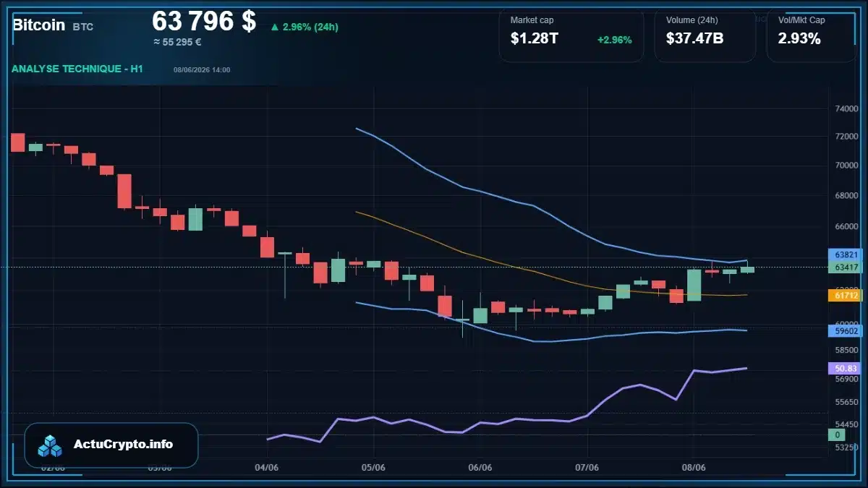Screen dimensions: 868x488
Task: Click the 68000 price axis label
Action: tap(846, 195)
